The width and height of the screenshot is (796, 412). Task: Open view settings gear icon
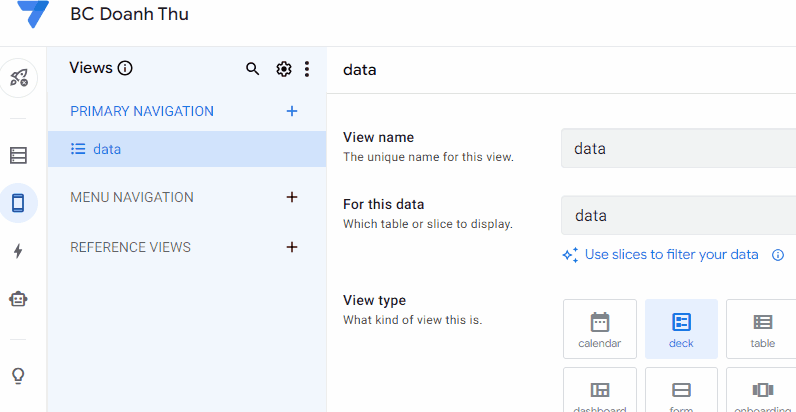284,69
